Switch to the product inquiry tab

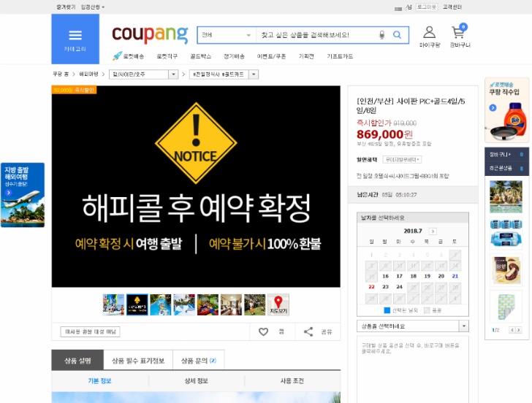(x=199, y=361)
